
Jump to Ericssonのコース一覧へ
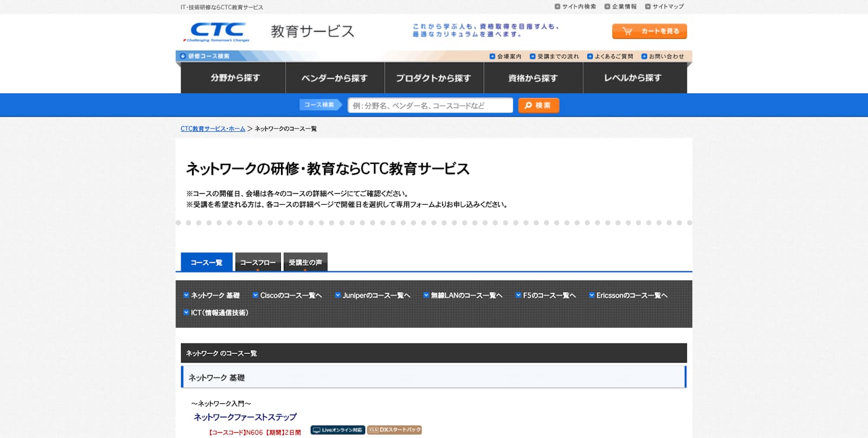tap(631, 295)
